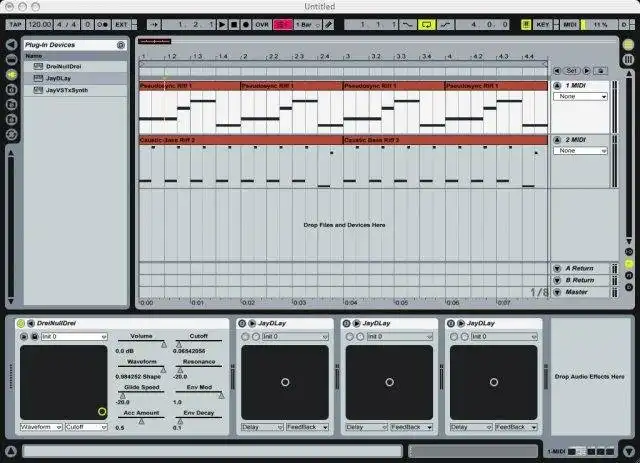Click the Play button in the transport
Screen dimensions: 640x463
[x=222, y=24]
